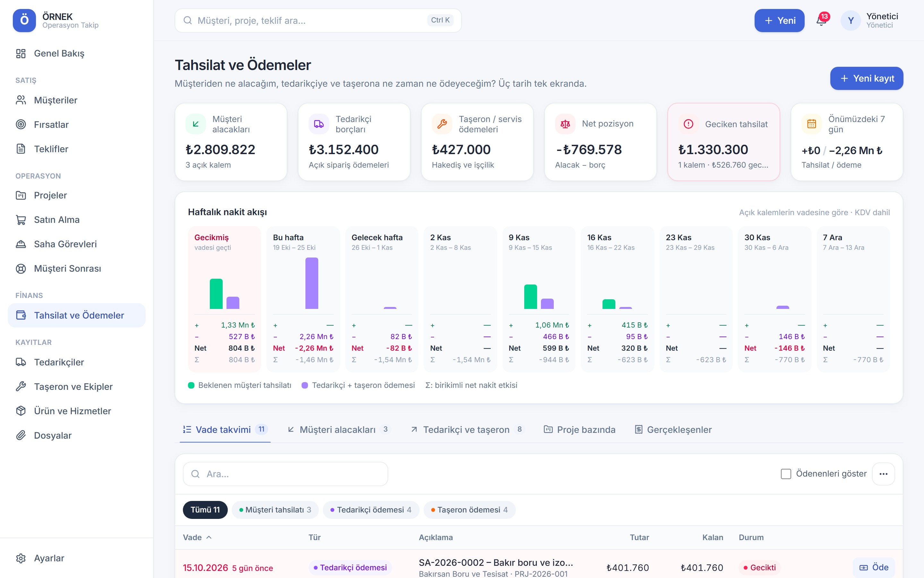Open the Gerçekleşenler tab
Viewport: 924px width, 578px height.
click(x=673, y=430)
